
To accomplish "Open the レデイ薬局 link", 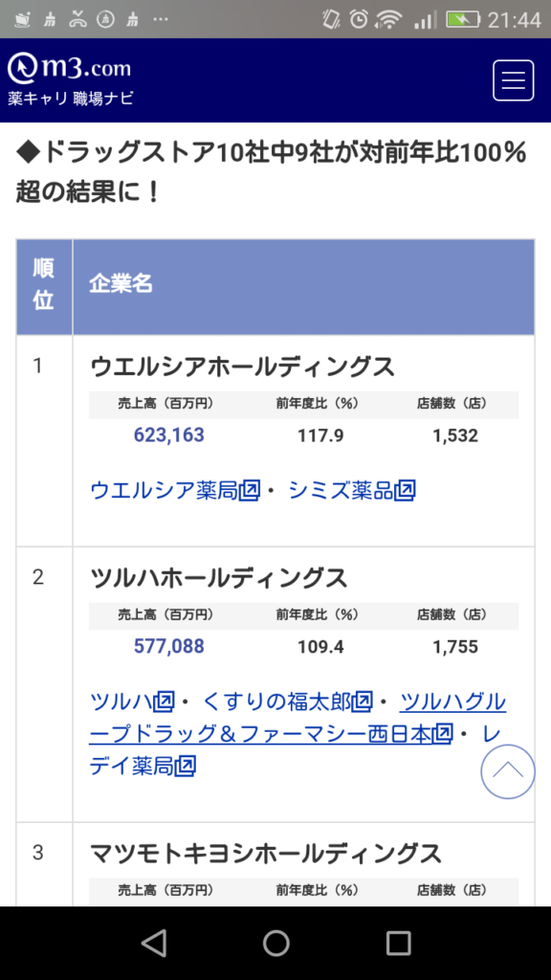I will click(298, 750).
